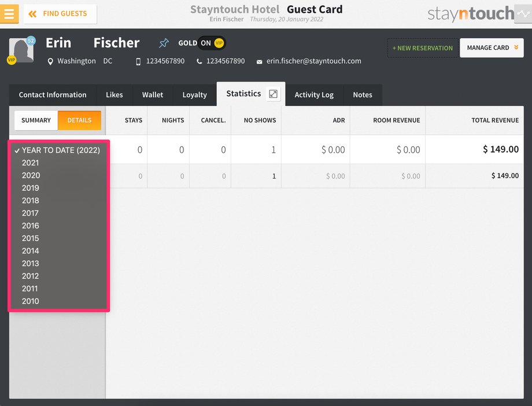Click the email envelope icon
The height and width of the screenshot is (406, 532).
[259, 62]
